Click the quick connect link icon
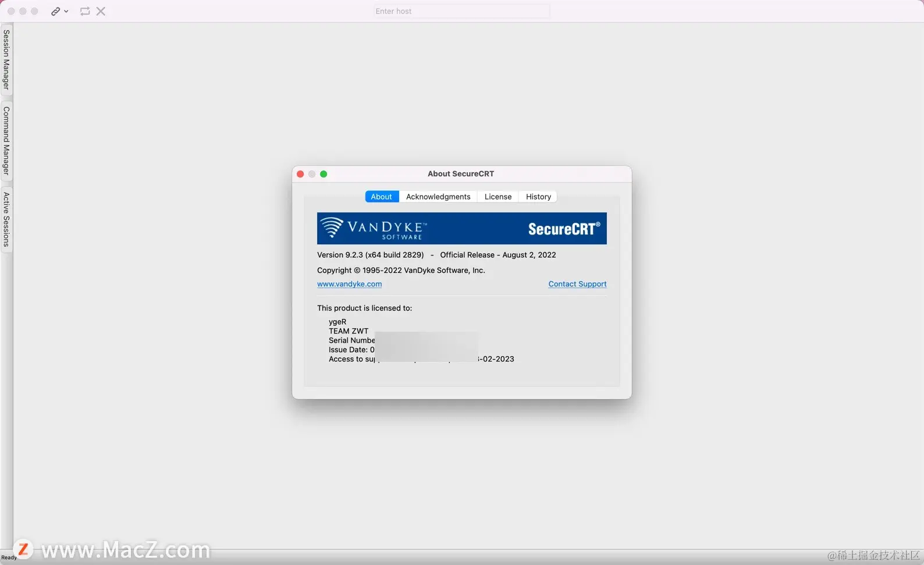Viewport: 924px width, 565px height. coord(55,11)
